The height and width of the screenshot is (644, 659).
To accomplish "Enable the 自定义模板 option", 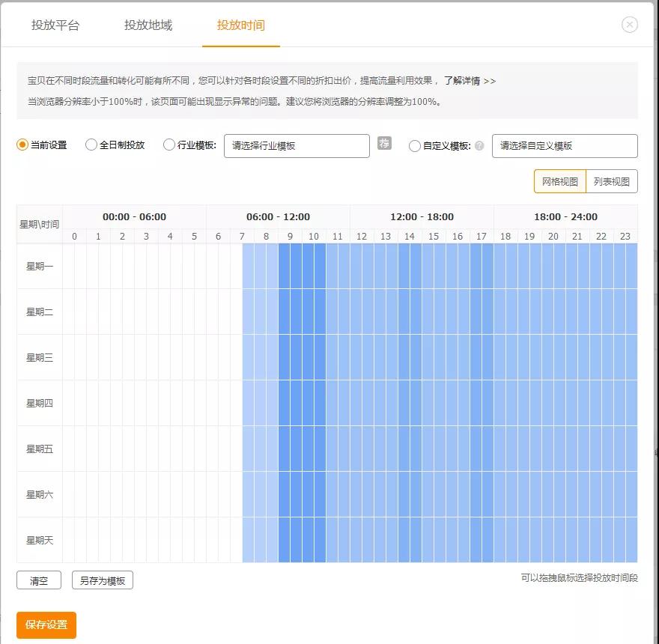I will (415, 146).
